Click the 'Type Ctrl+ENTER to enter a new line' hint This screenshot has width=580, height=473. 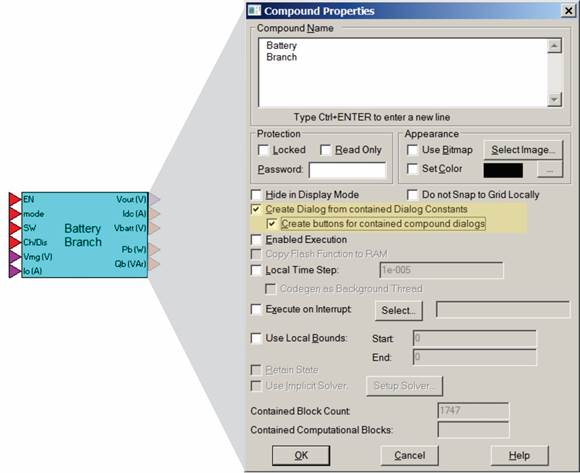372,117
